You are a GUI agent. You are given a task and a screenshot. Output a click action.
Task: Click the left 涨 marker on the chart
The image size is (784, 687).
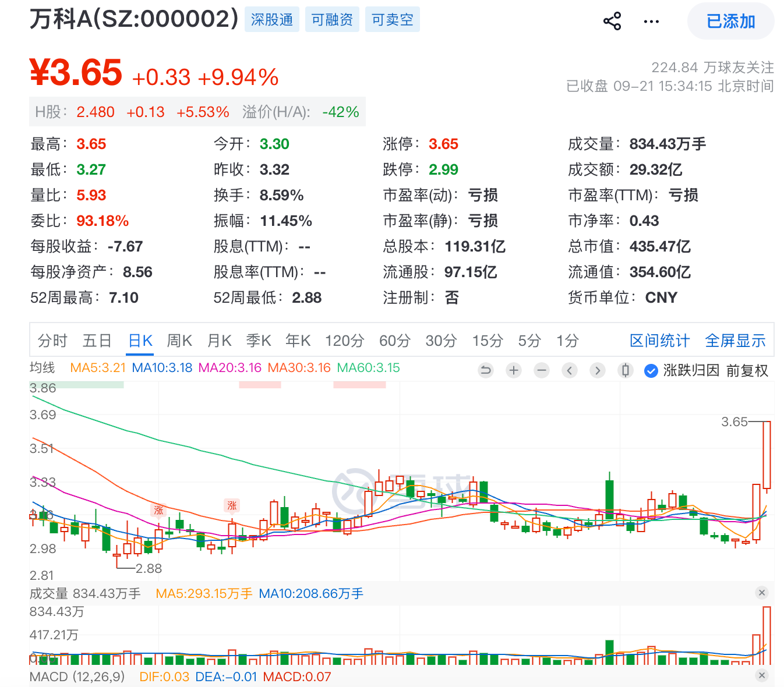[x=158, y=510]
